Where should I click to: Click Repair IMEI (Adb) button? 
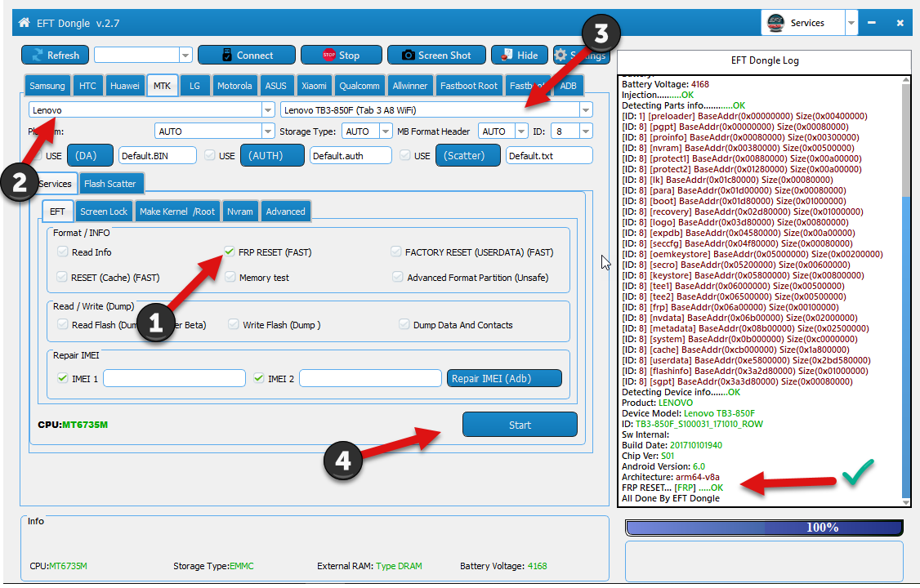coord(504,378)
